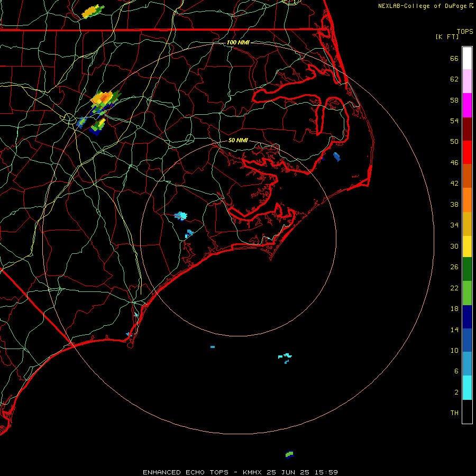The image size is (476, 476).
Task: Click the "ENHANCED ECHO TOPS" title text
Action: 186,472
